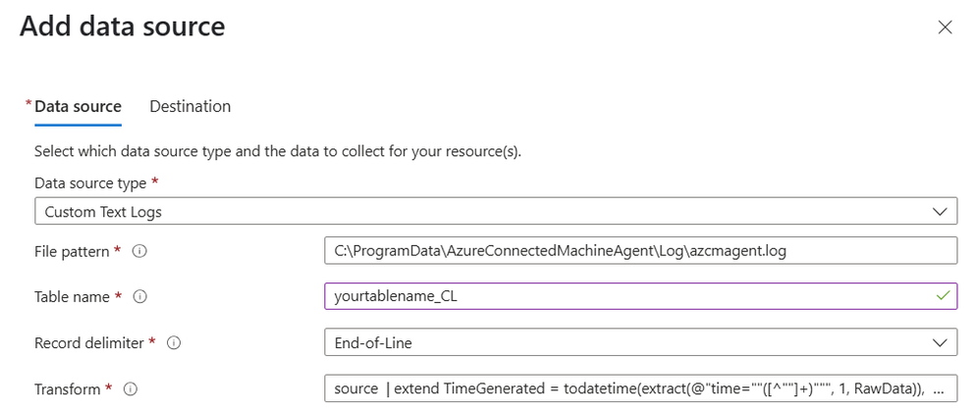Click the File pattern label text

[x=72, y=251]
